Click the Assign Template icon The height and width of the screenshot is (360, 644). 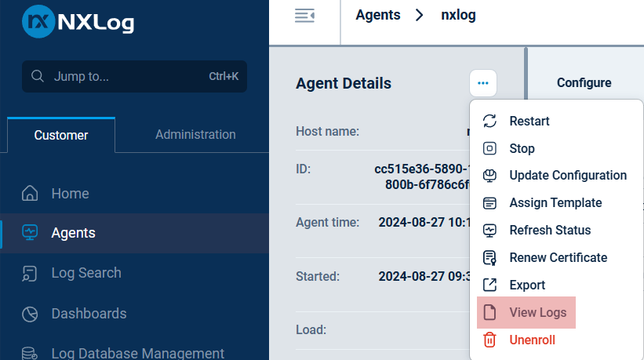click(x=489, y=203)
